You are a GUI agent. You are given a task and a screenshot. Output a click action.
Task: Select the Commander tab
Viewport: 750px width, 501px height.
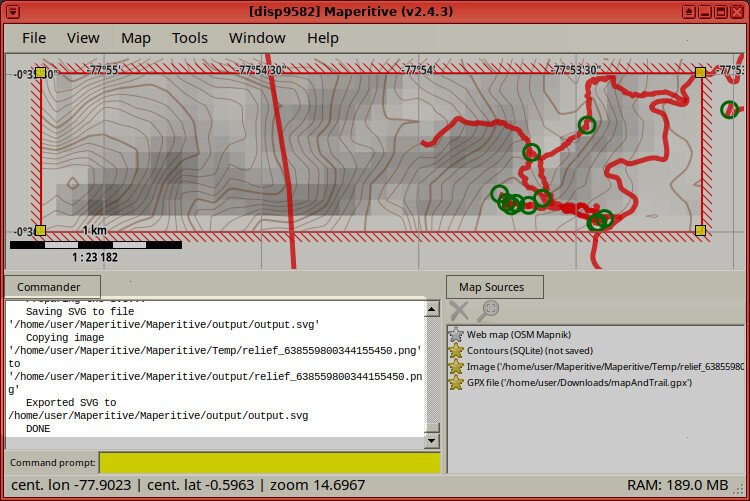click(52, 287)
